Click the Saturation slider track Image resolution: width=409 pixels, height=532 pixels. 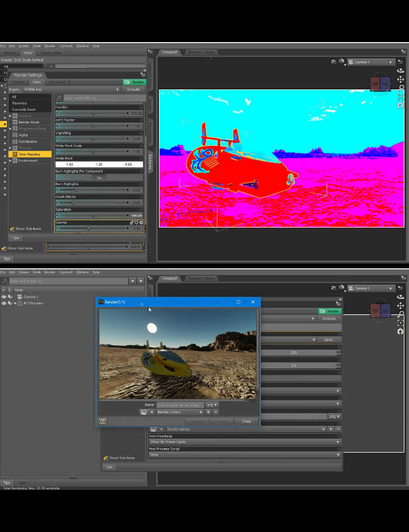(x=92, y=216)
